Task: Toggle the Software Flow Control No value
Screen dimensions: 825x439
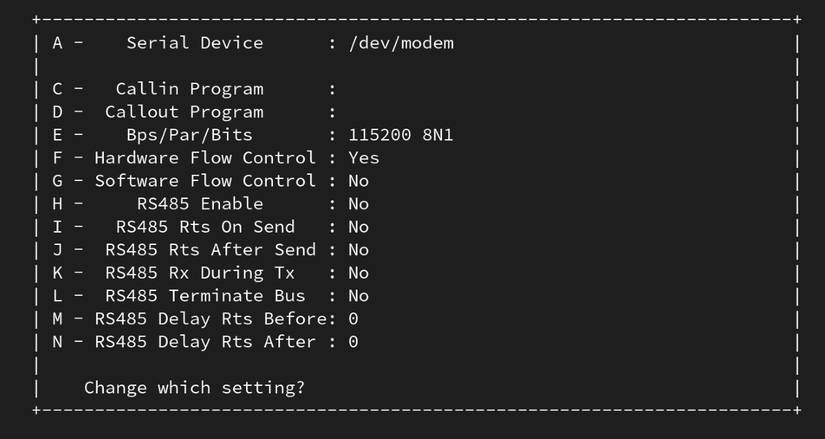Action: 358,181
